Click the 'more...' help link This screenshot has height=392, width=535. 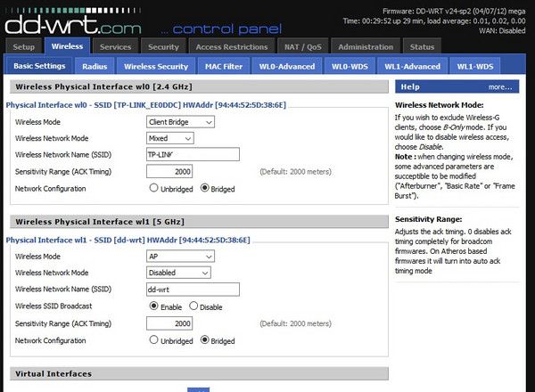coord(499,87)
